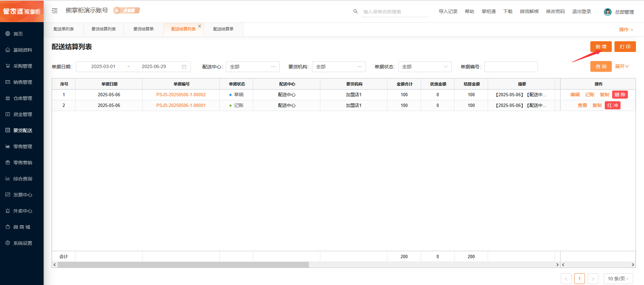
Task: Delete draft row with 删除 button
Action: 620,95
